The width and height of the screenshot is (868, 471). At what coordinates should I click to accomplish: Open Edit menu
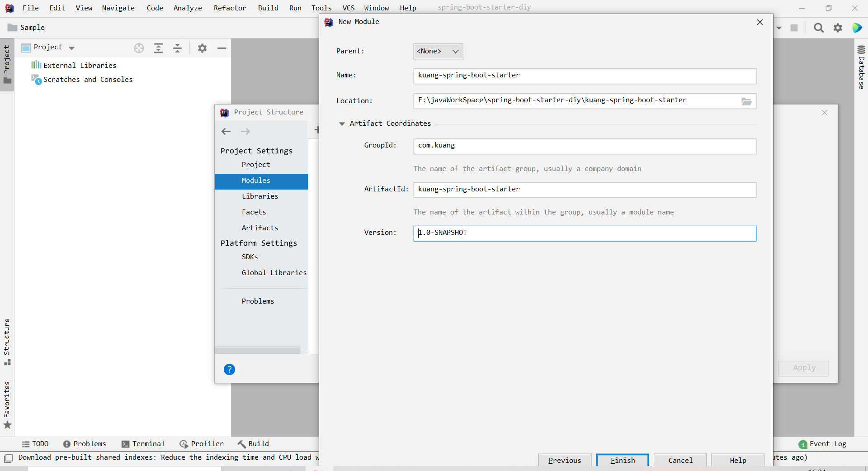click(x=57, y=8)
